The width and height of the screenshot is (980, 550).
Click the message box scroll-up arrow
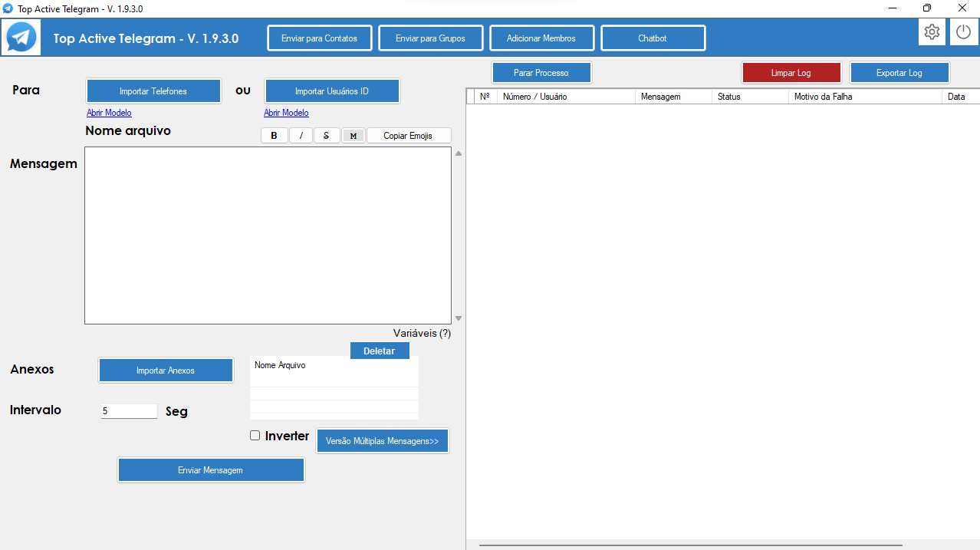[x=459, y=153]
